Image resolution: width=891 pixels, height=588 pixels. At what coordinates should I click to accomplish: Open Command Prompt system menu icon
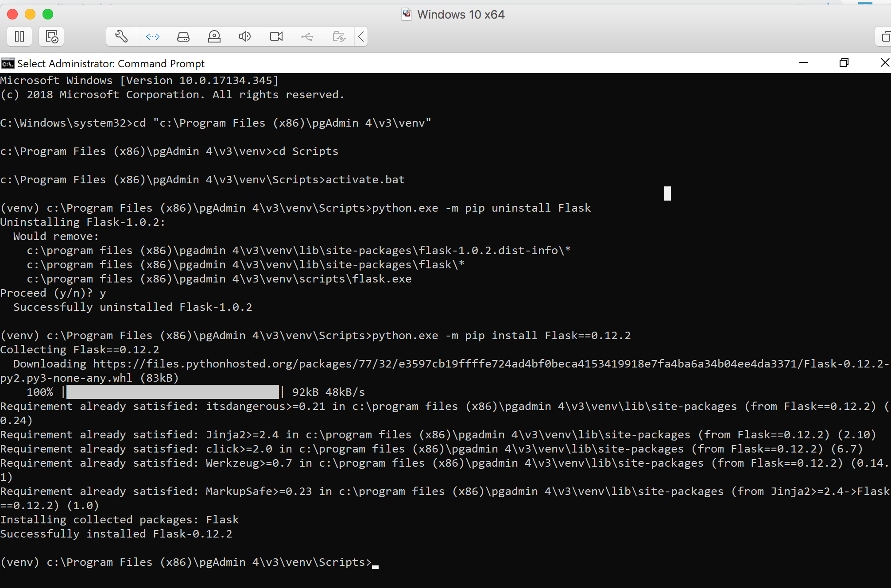pyautogui.click(x=8, y=64)
